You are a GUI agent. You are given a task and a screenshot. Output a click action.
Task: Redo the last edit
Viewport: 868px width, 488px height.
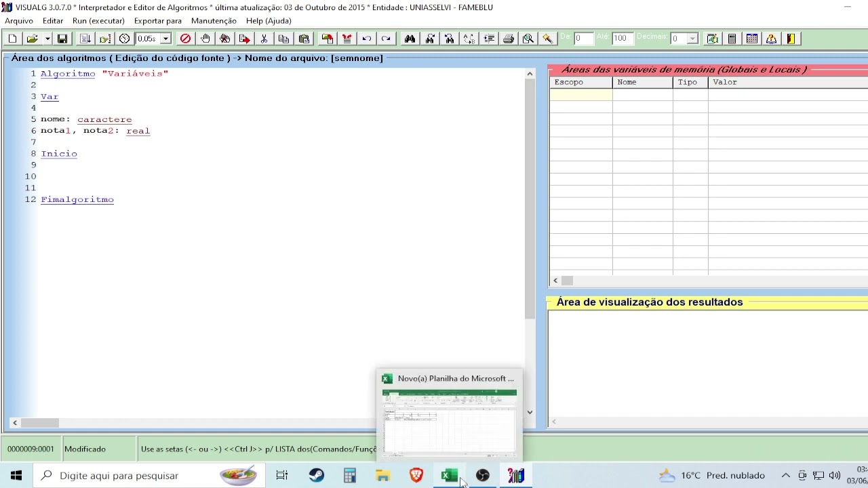386,39
